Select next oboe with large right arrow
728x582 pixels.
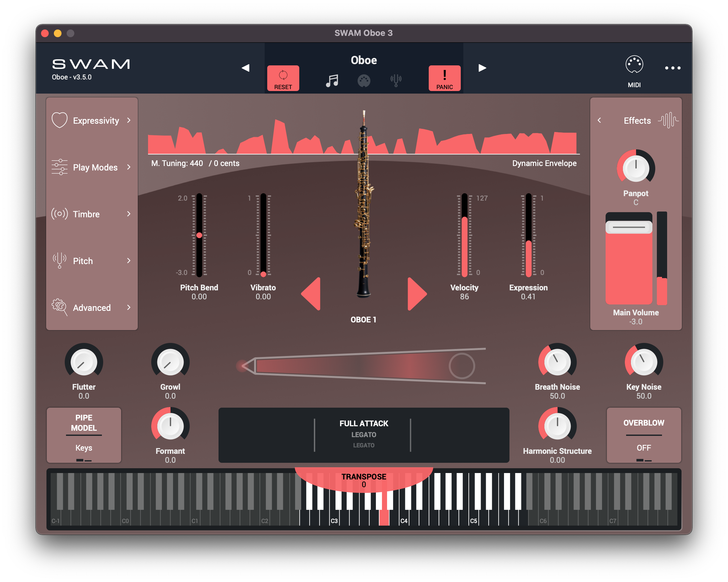(x=418, y=294)
